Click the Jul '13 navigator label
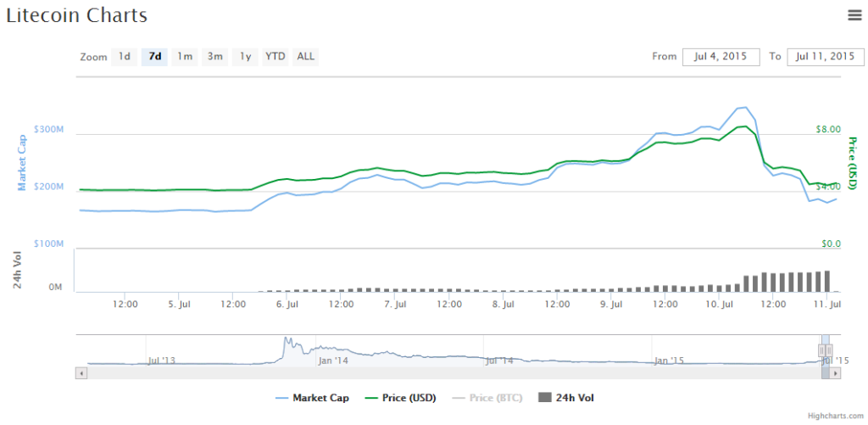This screenshot has width=868, height=425. 162,361
